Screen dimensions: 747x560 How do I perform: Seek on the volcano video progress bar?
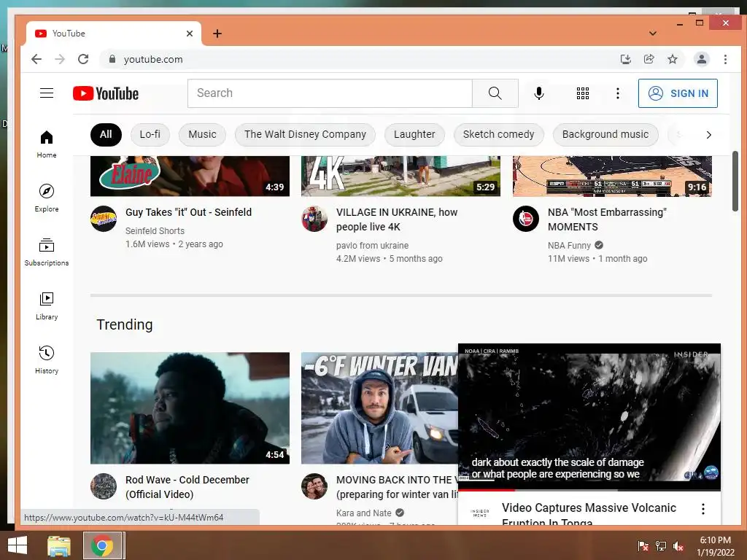click(x=589, y=489)
